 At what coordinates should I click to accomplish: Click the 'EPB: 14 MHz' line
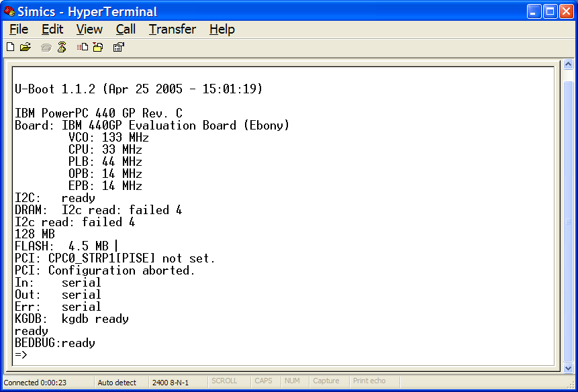105,186
